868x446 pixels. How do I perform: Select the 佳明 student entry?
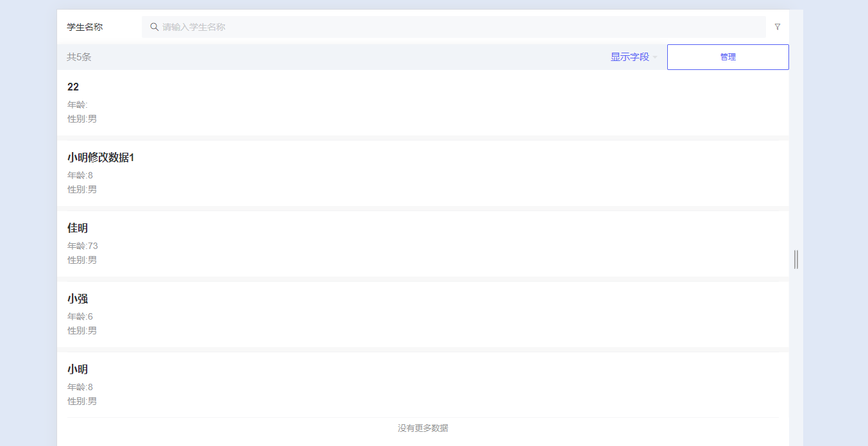coord(78,228)
